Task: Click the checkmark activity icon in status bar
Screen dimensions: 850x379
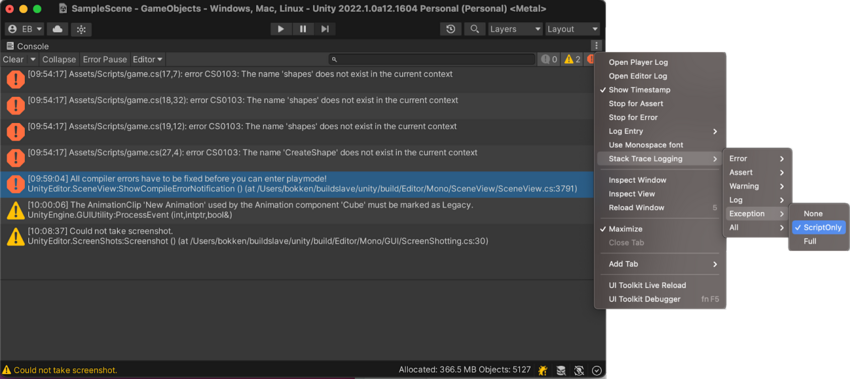Action: point(597,370)
